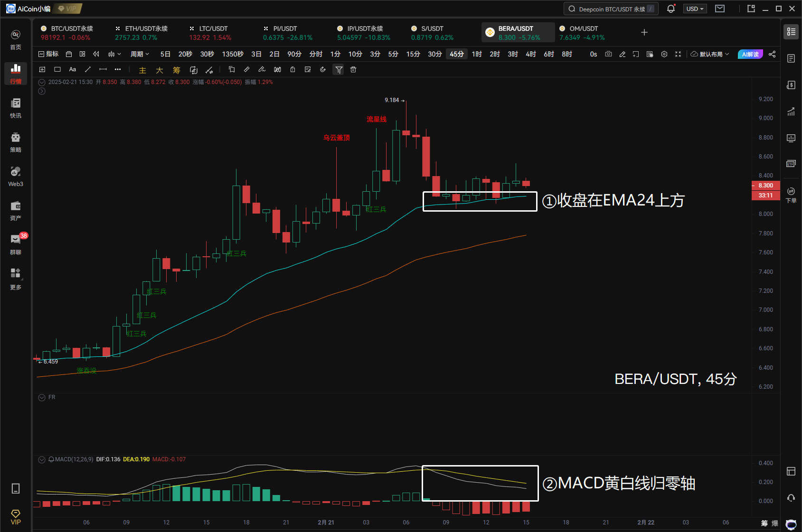Open chart settings hexagon icon

tap(664, 54)
